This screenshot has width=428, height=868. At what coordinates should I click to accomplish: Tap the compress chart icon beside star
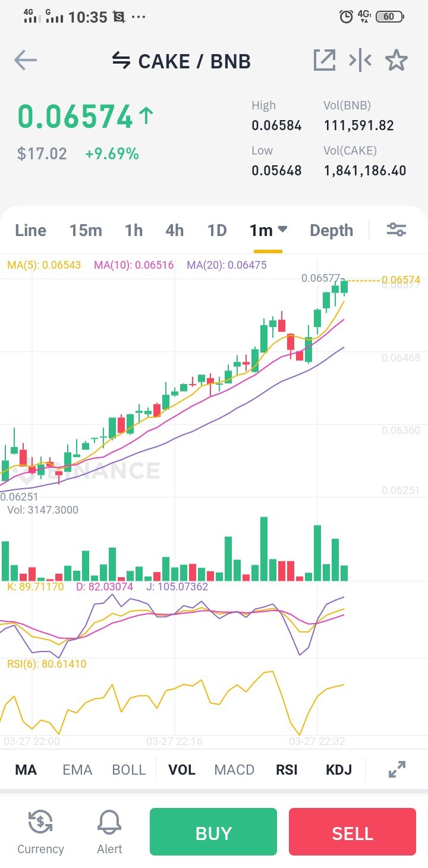[x=360, y=60]
